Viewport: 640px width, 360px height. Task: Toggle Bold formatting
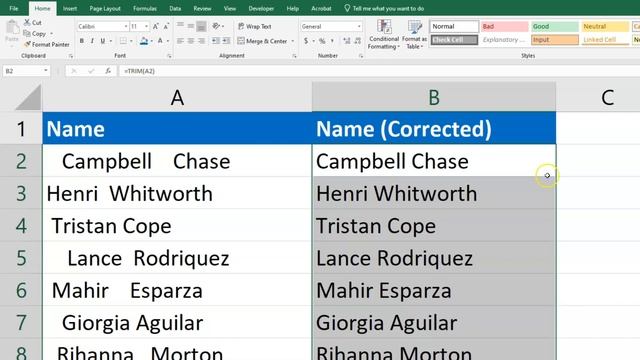82,41
